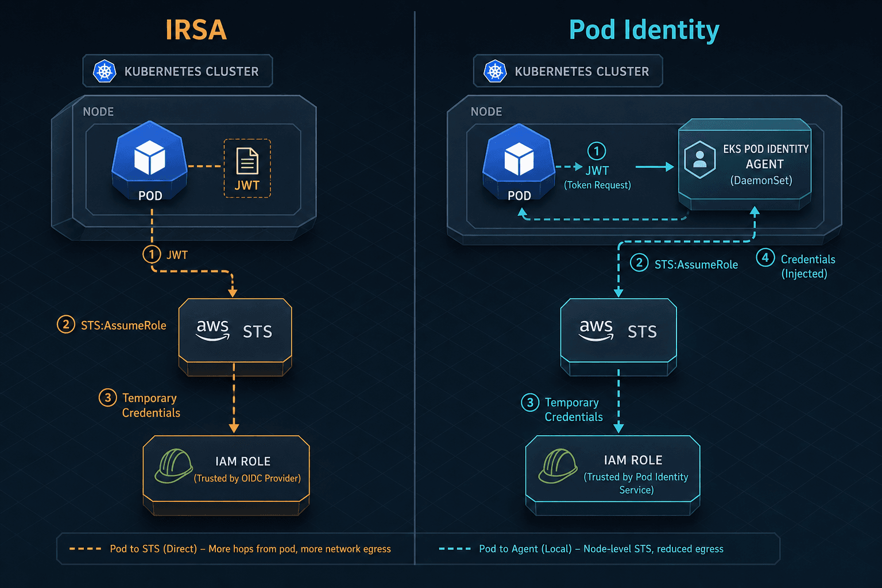
Task: Click the cyan Temporary Credentials label
Action: click(574, 409)
